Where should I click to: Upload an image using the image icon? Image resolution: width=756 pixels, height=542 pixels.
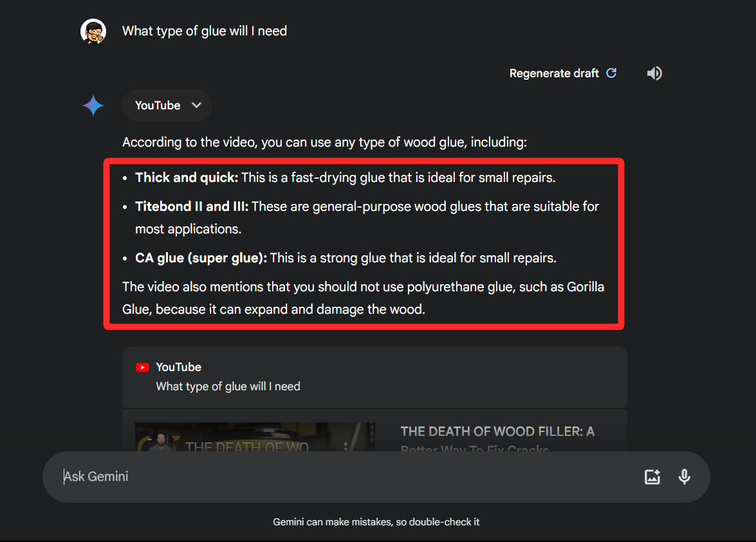[652, 477]
